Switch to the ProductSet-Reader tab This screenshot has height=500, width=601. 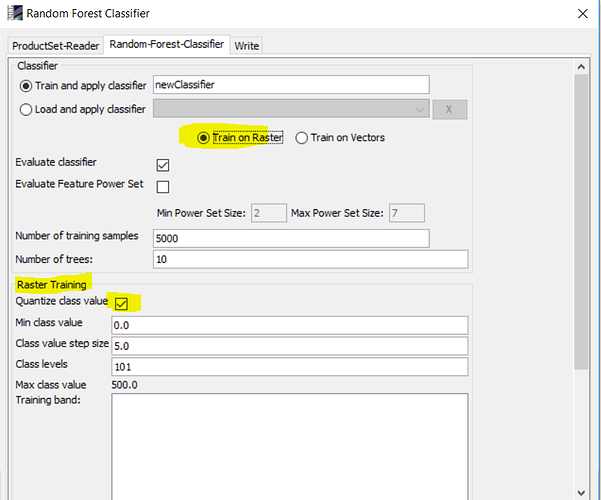(56, 46)
